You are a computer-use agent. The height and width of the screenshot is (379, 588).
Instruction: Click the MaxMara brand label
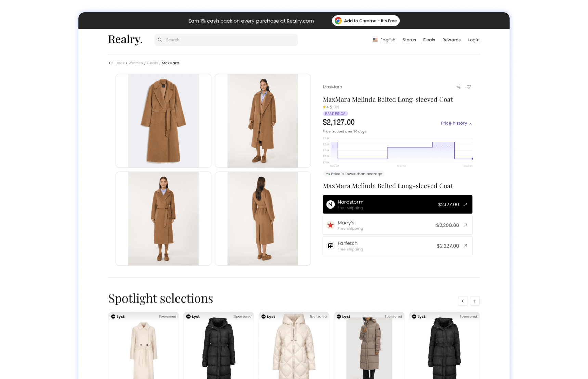pos(332,87)
